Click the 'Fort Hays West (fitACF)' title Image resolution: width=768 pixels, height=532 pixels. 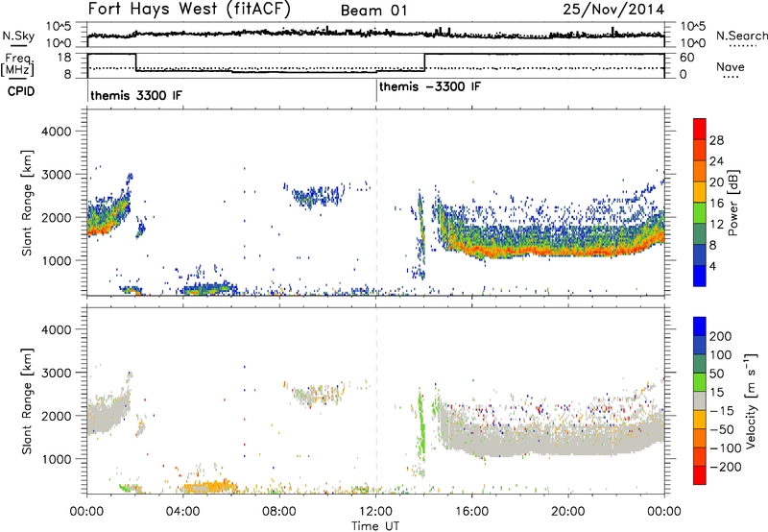[189, 9]
